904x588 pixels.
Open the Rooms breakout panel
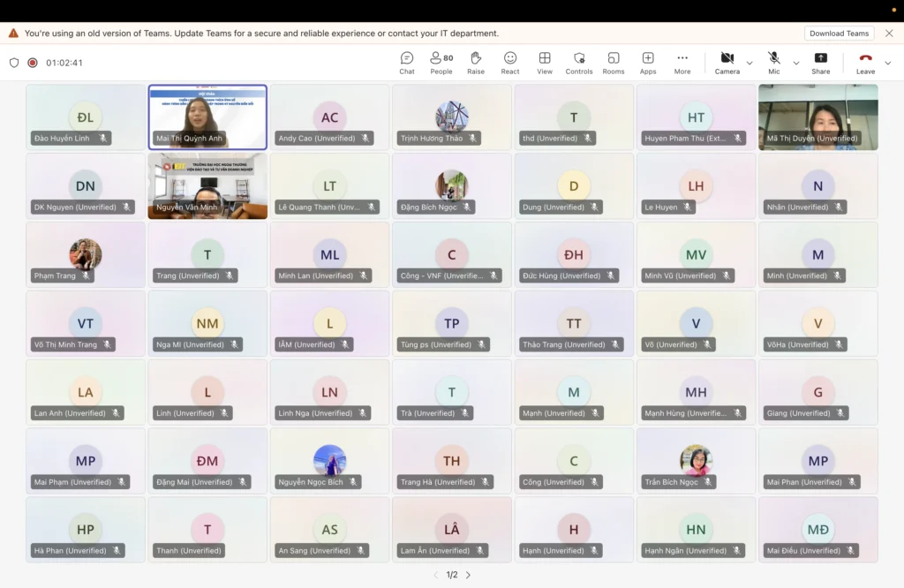[x=614, y=63]
